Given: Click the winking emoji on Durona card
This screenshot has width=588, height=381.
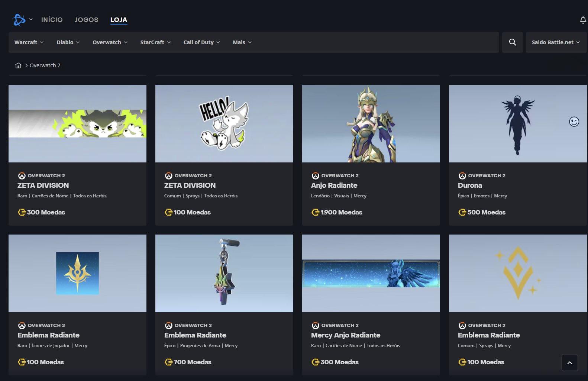Looking at the screenshot, I should [x=574, y=122].
